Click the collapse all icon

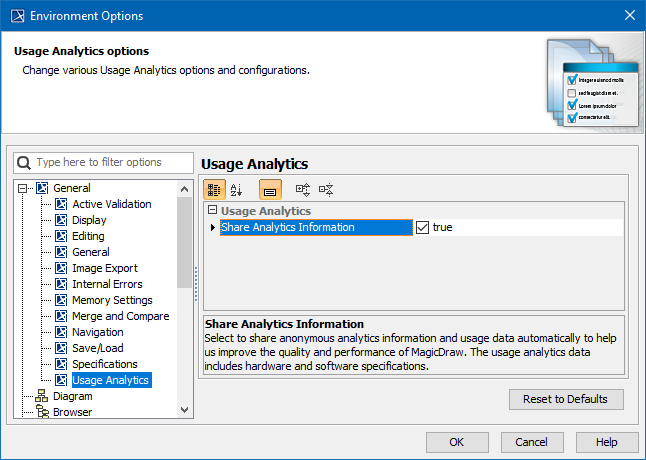pyautogui.click(x=326, y=189)
